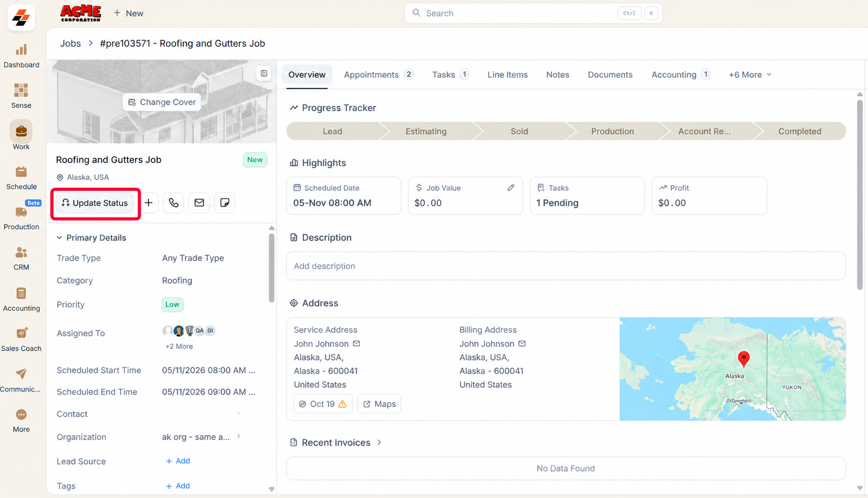The width and height of the screenshot is (868, 498).
Task: Click the email envelope icon
Action: tap(199, 203)
